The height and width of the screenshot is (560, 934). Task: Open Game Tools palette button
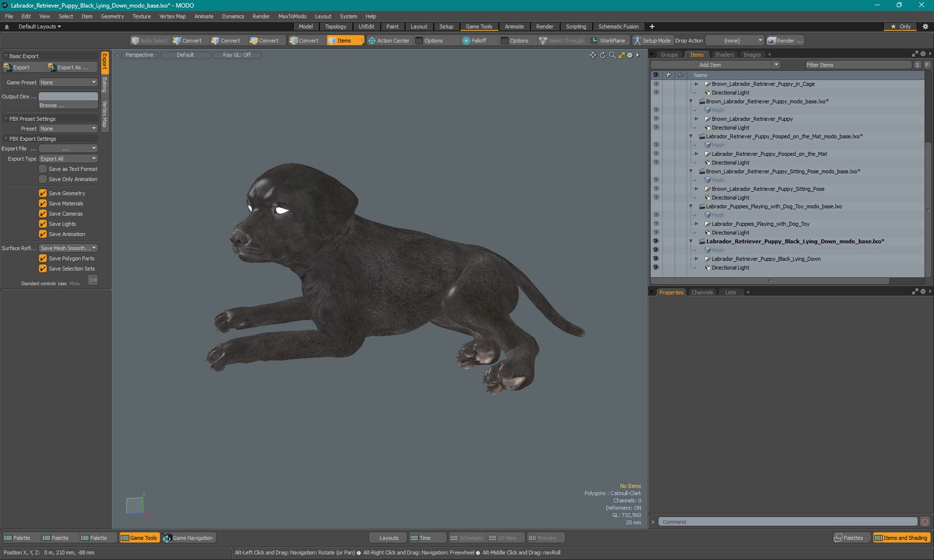[139, 538]
